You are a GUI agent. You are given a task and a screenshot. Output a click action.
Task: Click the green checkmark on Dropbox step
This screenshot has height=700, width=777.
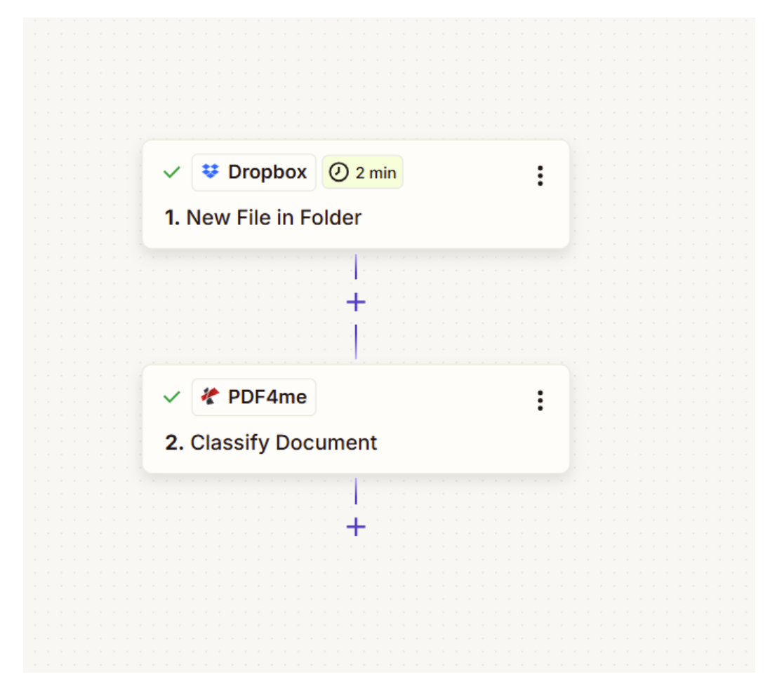[x=171, y=173]
